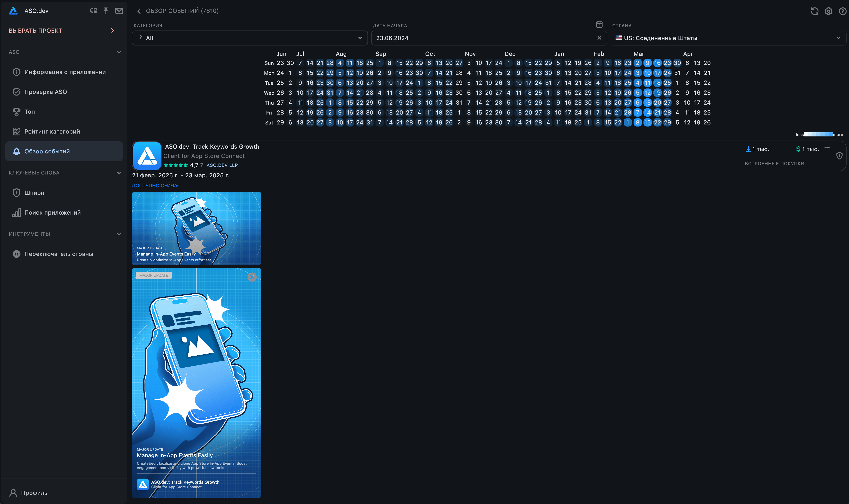Open Топ charts page
This screenshot has width=849, height=504.
pos(64,112)
